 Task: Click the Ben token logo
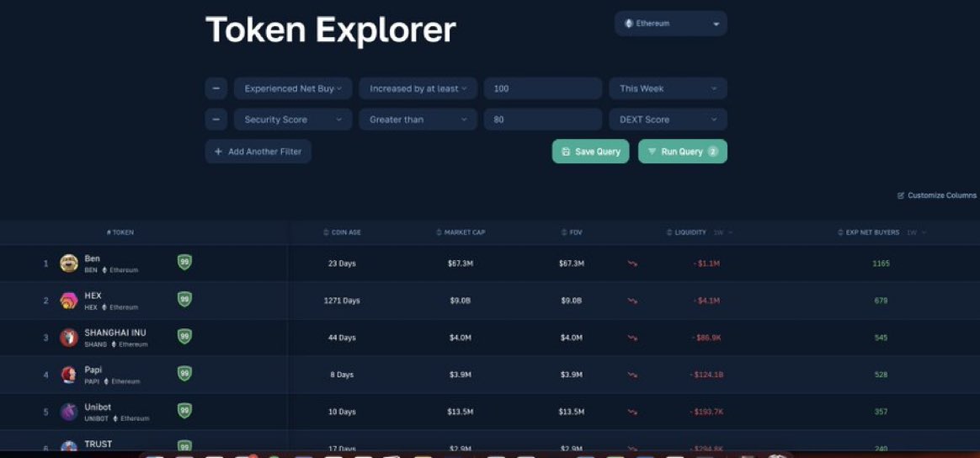69,263
